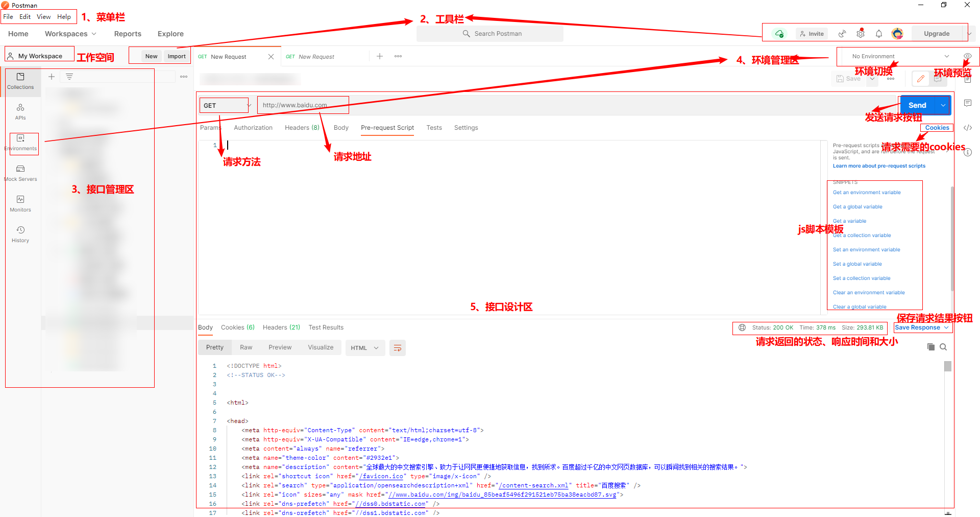980x517 pixels.
Task: Switch response view to Preview
Action: (x=280, y=347)
